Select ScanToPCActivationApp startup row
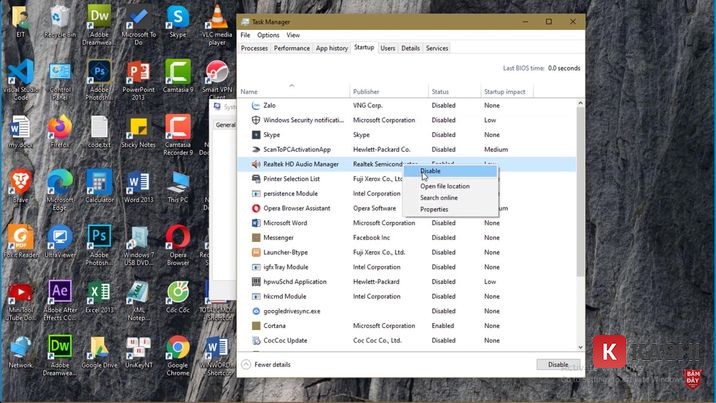The height and width of the screenshot is (403, 716). 406,149
